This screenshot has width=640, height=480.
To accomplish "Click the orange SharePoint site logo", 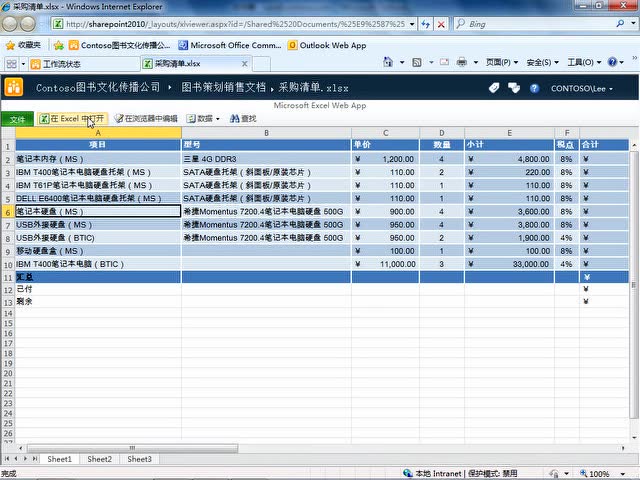I will click(x=14, y=87).
